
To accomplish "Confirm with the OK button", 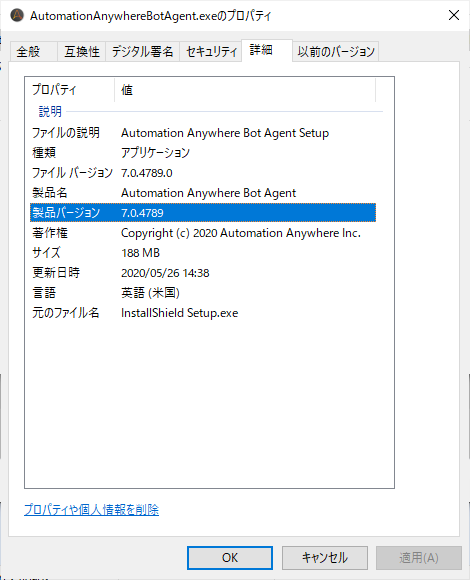I will [230, 558].
